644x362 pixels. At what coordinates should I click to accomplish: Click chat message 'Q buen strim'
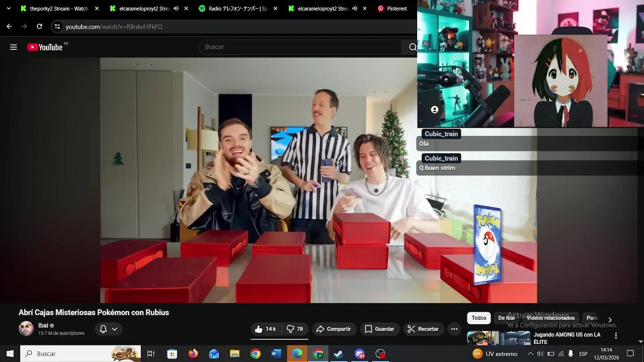[x=437, y=168]
